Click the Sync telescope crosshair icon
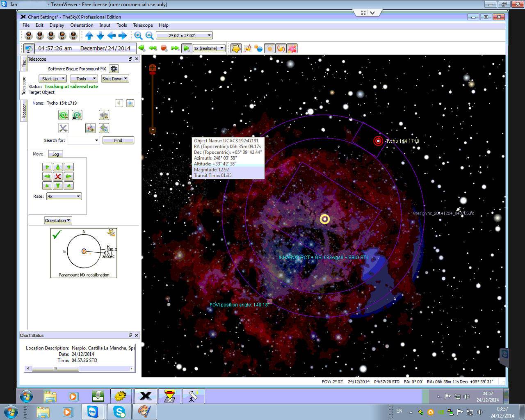 pos(104,115)
